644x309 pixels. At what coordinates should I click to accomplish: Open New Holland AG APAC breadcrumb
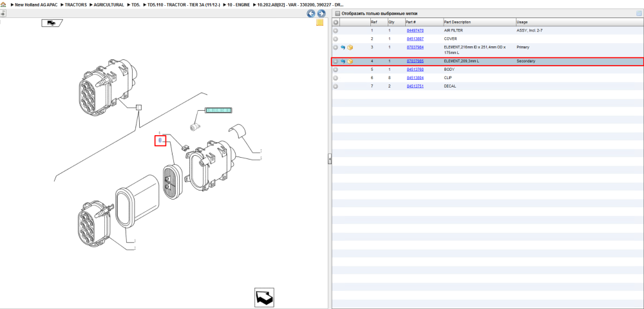click(x=36, y=5)
